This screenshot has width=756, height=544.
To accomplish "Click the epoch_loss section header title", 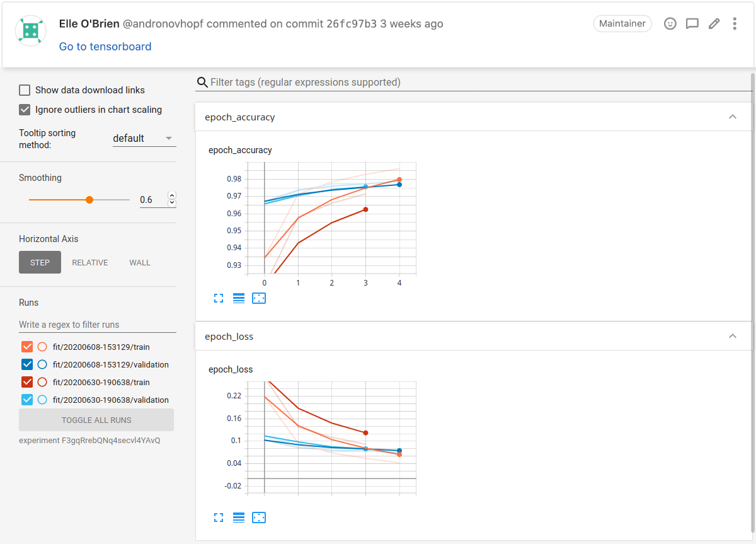I will pos(229,337).
